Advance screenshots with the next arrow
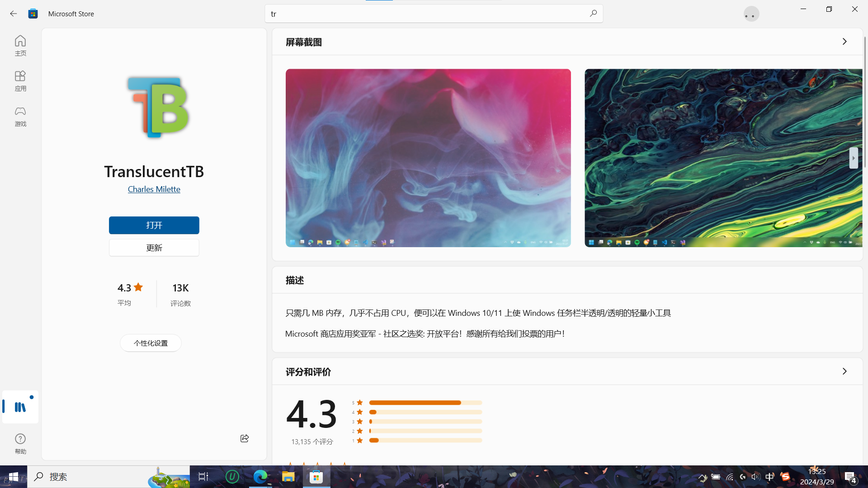 point(853,158)
